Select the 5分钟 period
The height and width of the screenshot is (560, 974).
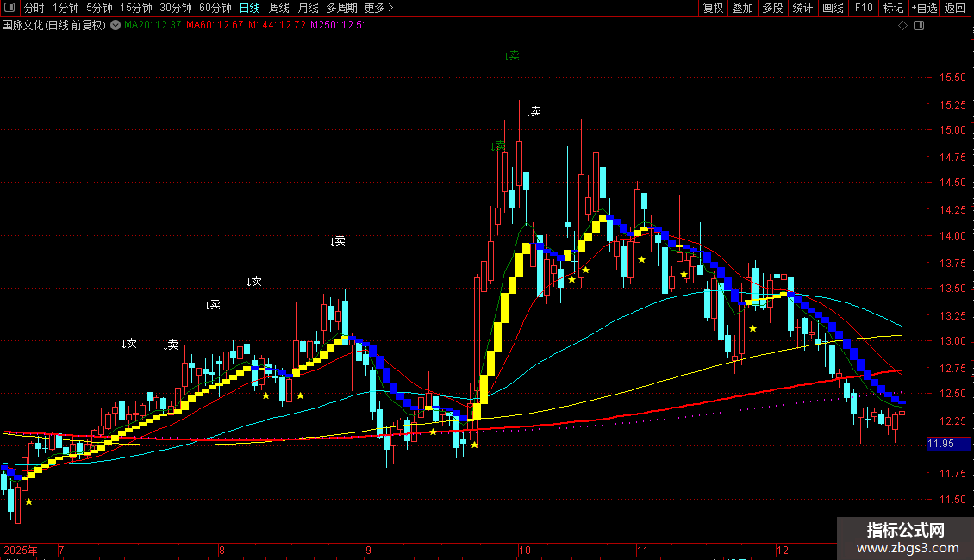click(x=99, y=8)
